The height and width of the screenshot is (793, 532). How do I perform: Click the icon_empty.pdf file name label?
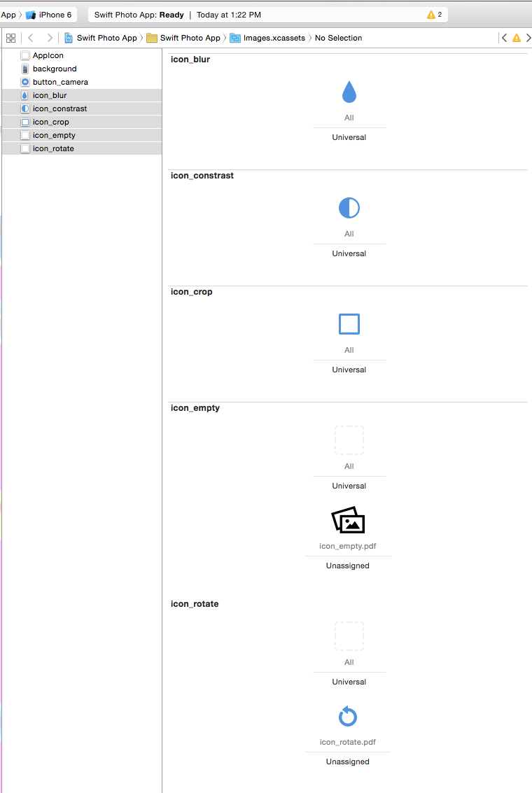pos(347,546)
